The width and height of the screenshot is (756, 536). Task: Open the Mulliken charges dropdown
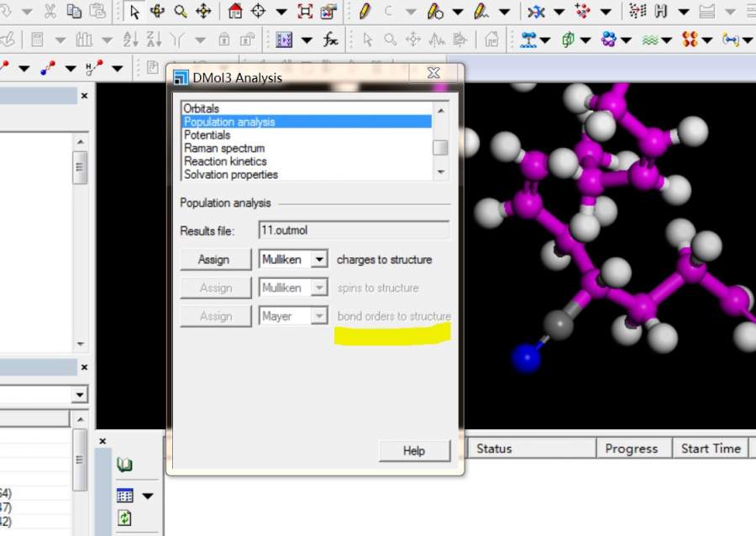coord(318,260)
